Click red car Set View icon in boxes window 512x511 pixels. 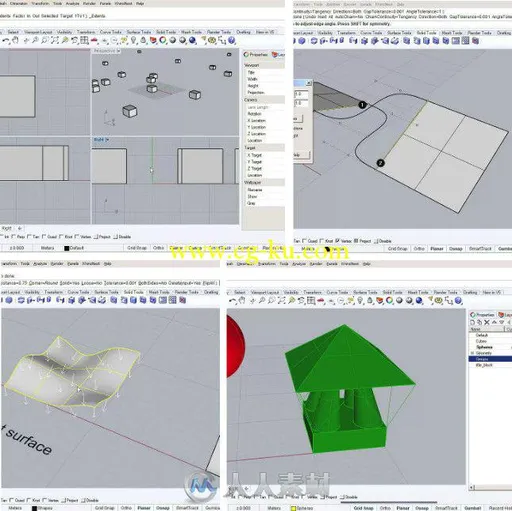tap(94, 41)
